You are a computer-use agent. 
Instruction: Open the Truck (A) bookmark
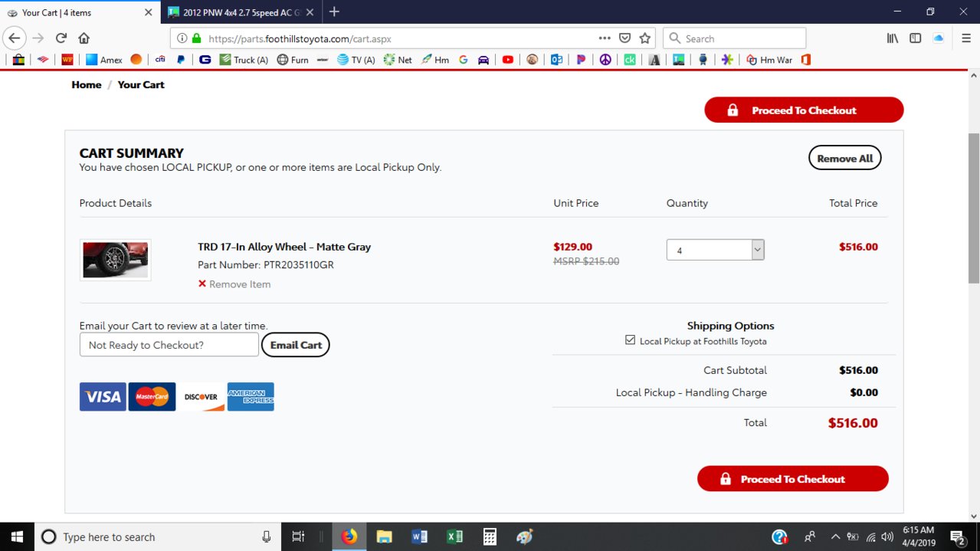point(244,60)
